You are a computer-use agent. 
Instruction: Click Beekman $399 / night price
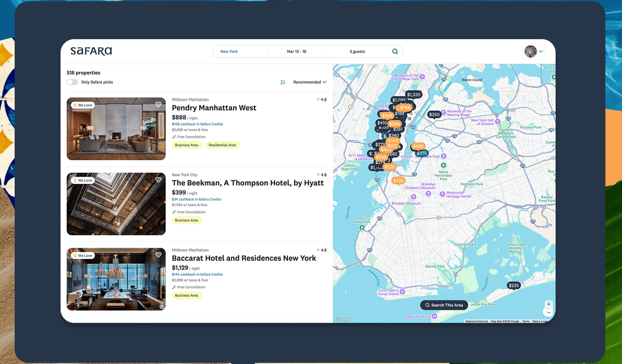[x=185, y=193]
